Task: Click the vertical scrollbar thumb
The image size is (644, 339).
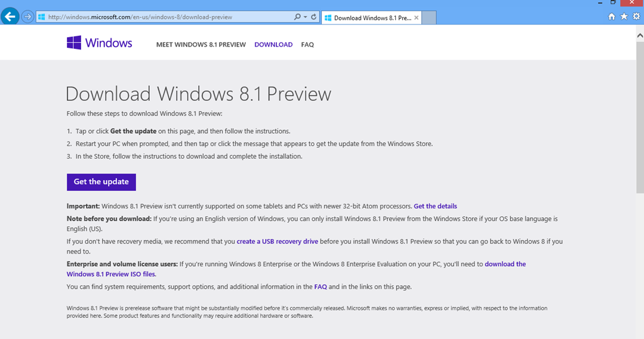Action: pyautogui.click(x=640, y=117)
